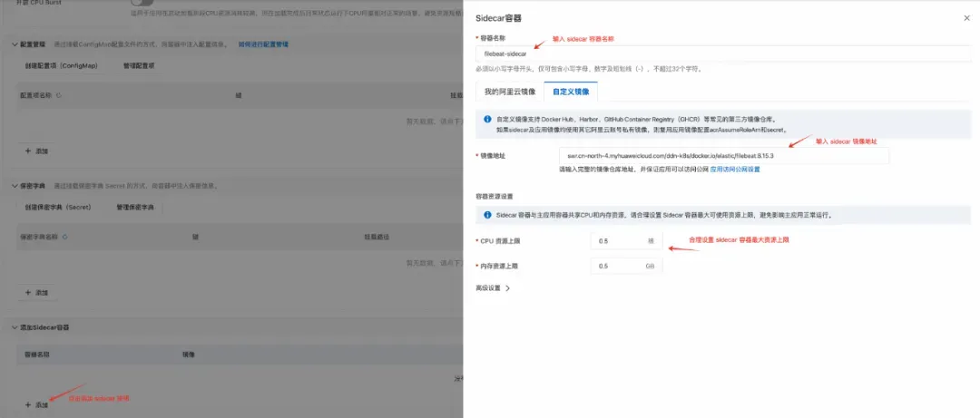This screenshot has height=418, width=980.
Task: Click info icon beside 自定义镜像支持 Docker Hub notice
Action: point(487,118)
